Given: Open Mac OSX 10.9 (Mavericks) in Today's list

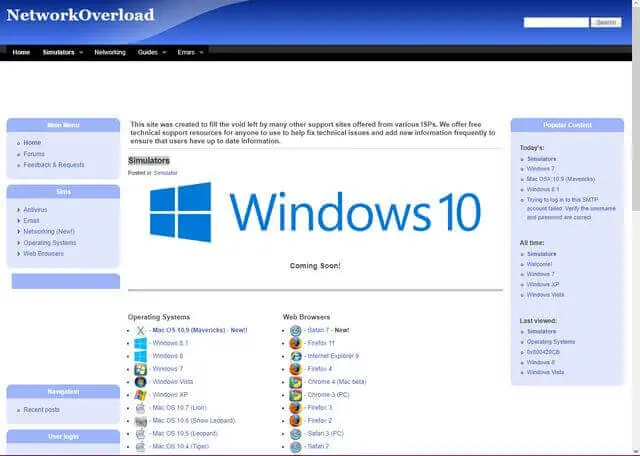Looking at the screenshot, I should (x=561, y=179).
